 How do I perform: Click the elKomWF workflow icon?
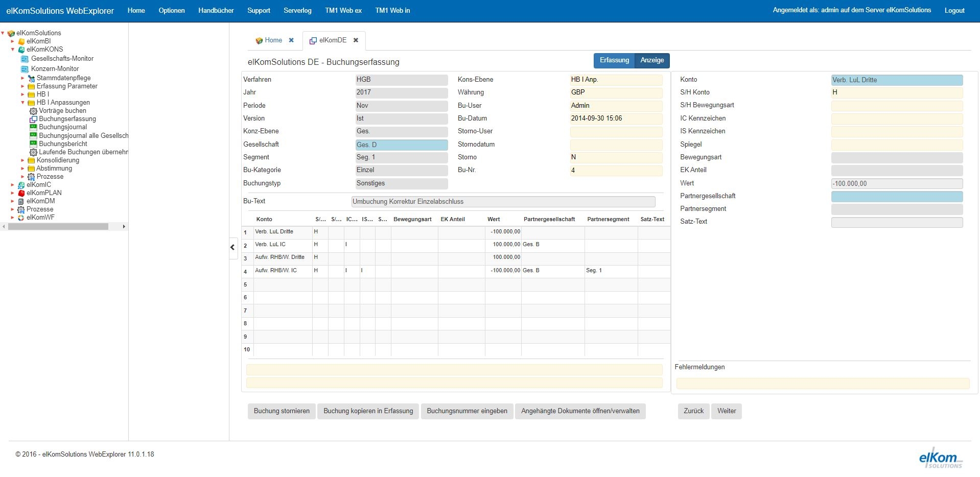21,218
